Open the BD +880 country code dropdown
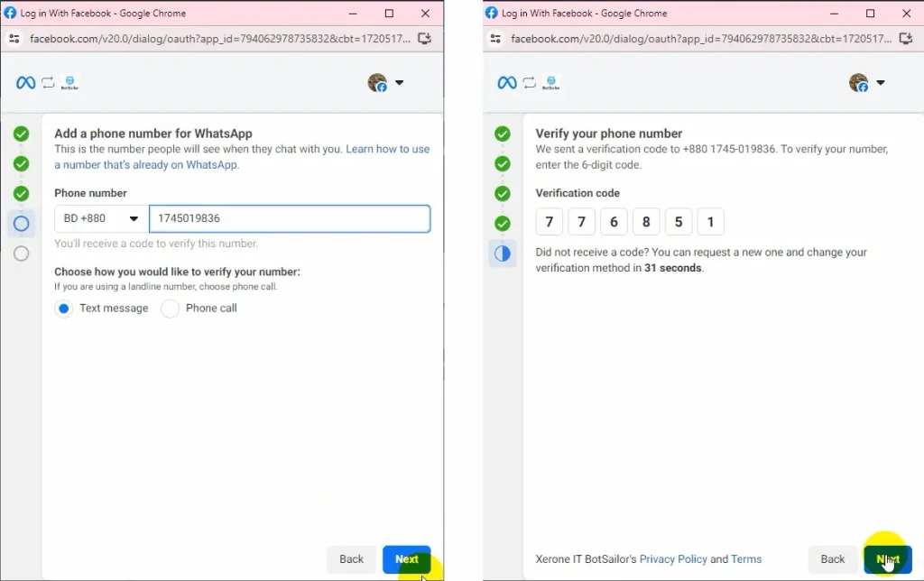Viewport: 924px width, 581px height. click(101, 218)
